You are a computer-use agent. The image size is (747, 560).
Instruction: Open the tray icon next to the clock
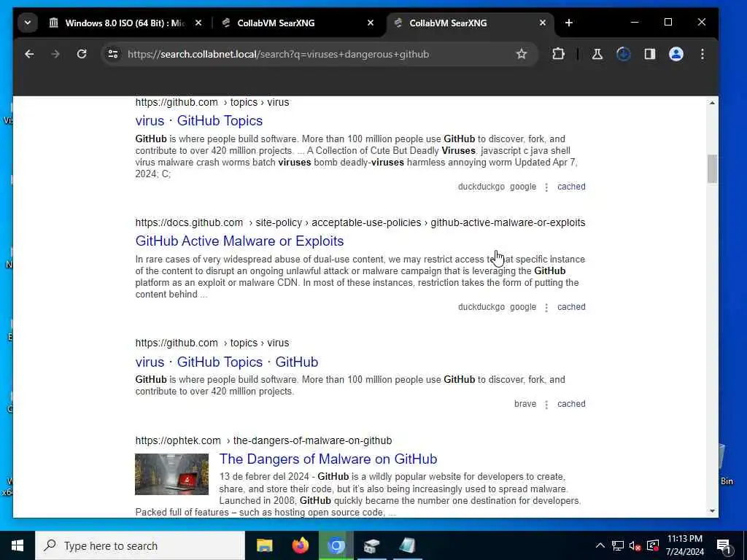pyautogui.click(x=653, y=545)
